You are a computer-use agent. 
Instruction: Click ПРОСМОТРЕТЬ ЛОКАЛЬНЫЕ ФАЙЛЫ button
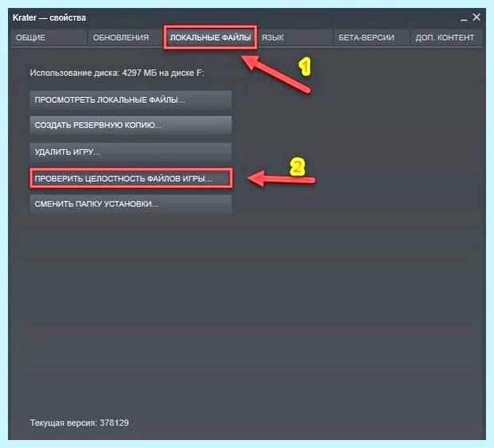point(131,100)
